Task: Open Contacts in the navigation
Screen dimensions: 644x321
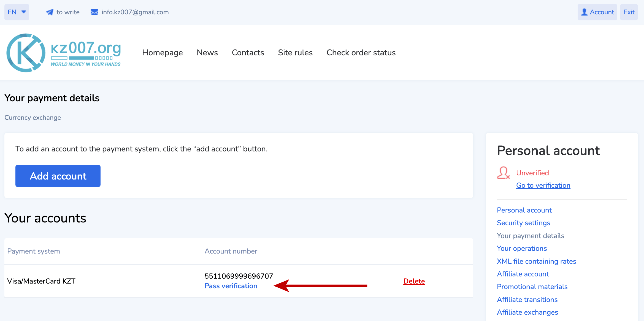Action: [248, 53]
